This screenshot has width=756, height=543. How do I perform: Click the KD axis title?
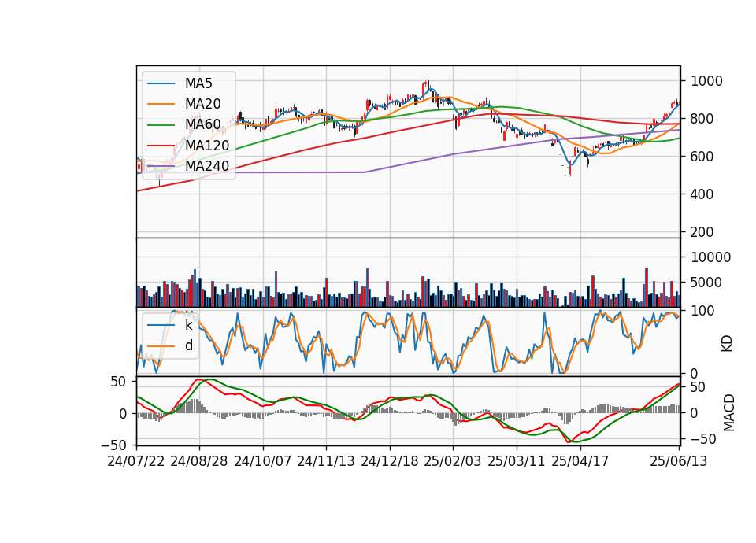click(727, 343)
